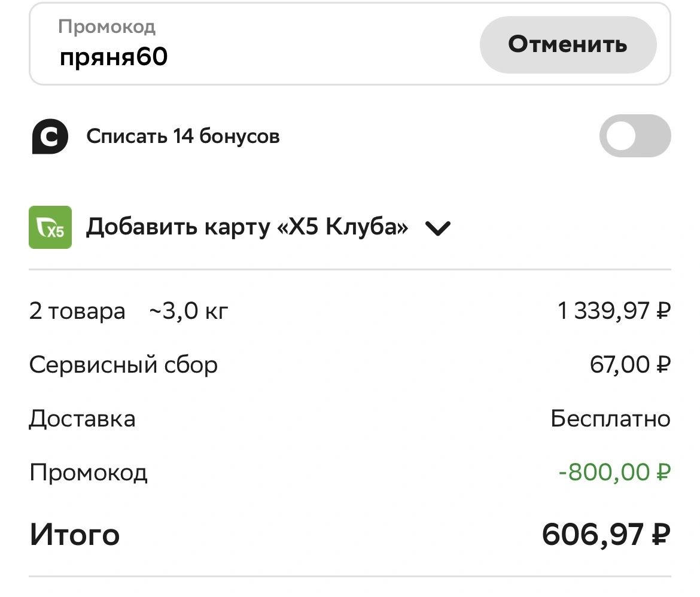The width and height of the screenshot is (700, 597).
Task: Click the 67,00 ₽ service fee amount
Action: tap(630, 365)
